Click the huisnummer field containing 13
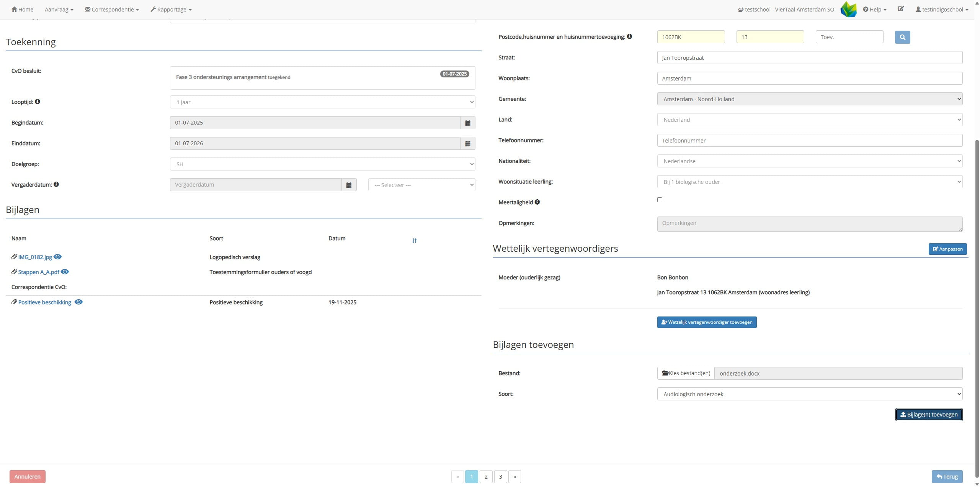 coord(770,37)
